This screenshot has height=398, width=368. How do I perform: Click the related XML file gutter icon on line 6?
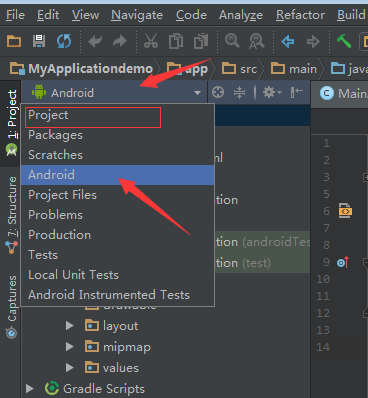click(x=345, y=211)
